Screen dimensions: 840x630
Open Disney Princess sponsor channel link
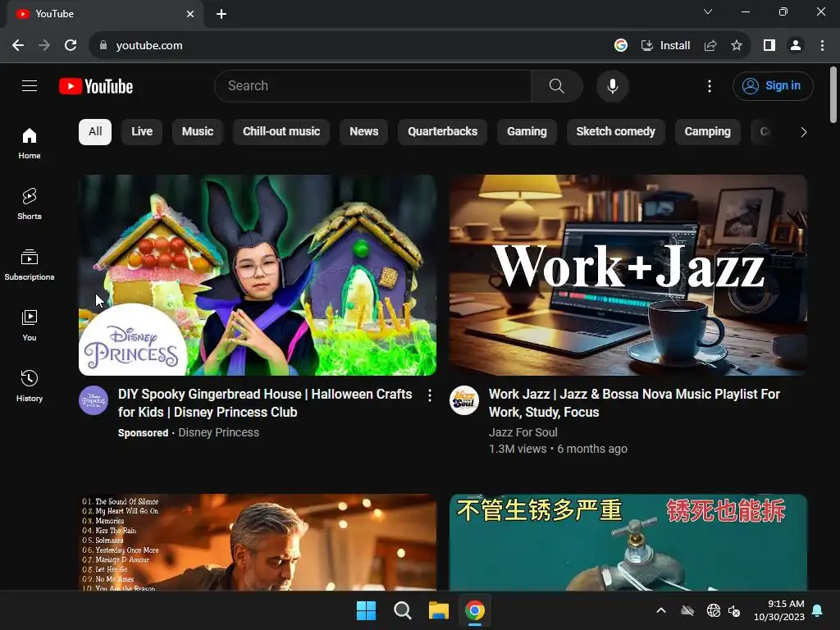tap(218, 432)
